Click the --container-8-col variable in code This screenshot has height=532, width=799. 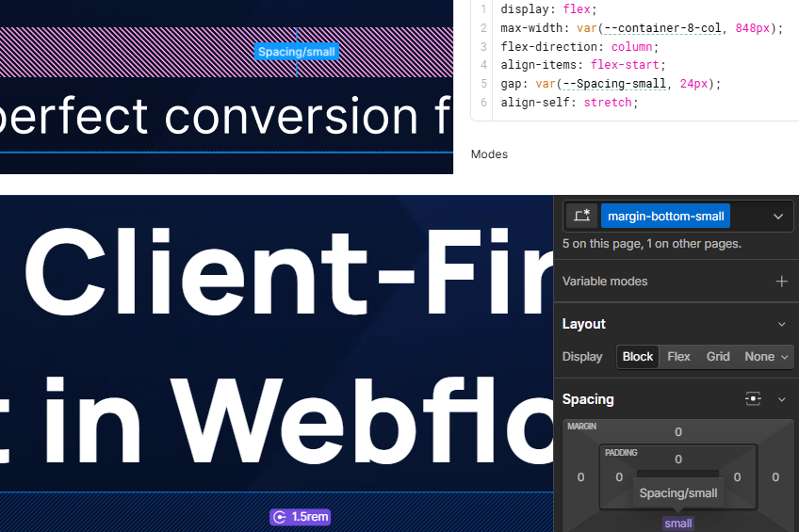tap(662, 28)
